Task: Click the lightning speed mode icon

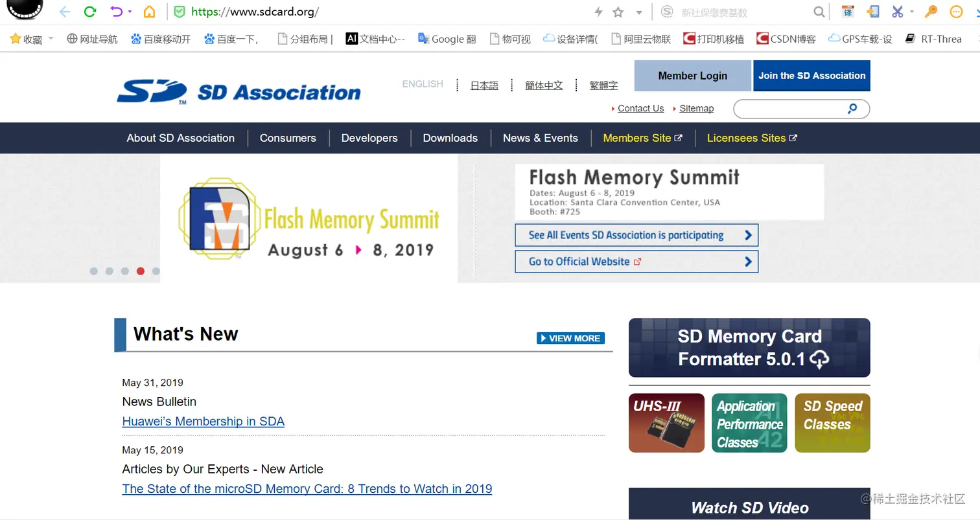Action: coord(598,12)
